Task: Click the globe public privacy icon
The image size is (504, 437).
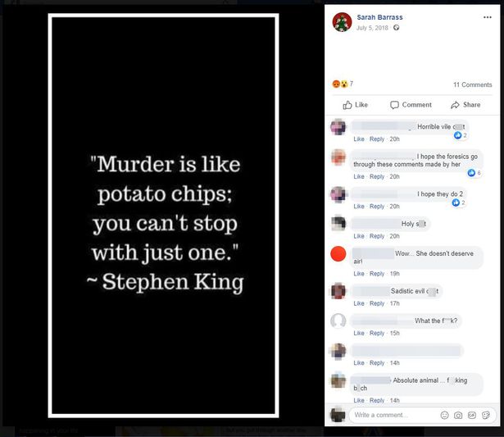Action: 397,28
